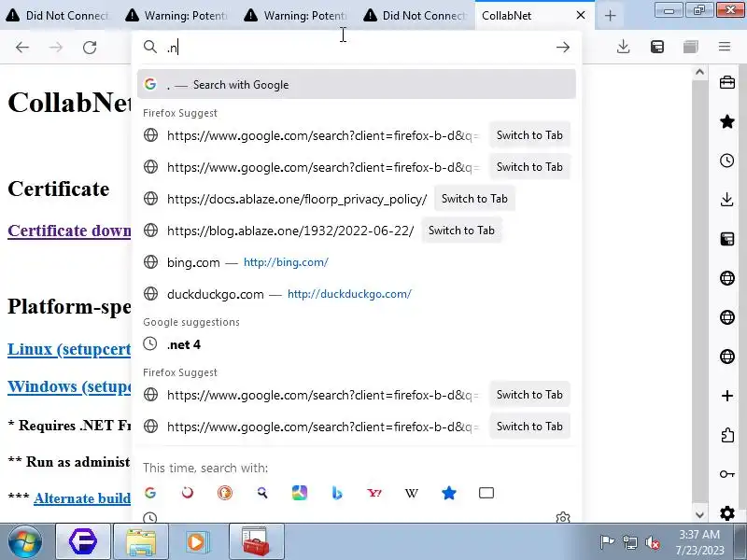Screen dimensions: 747x560
Task: Close the CollabNet tab
Action: (581, 15)
